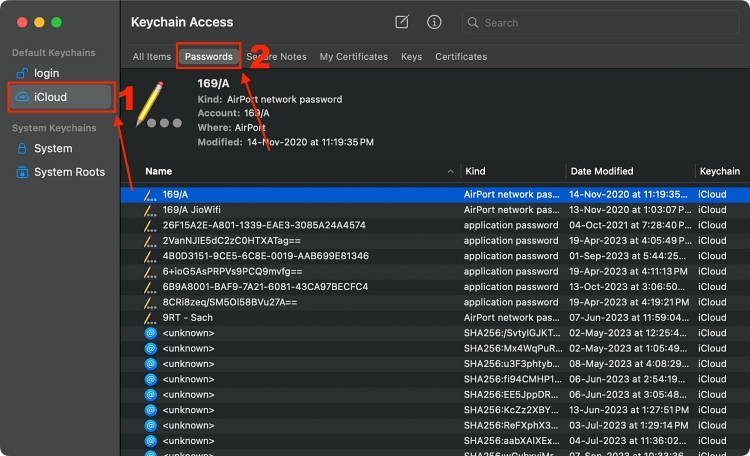Sort list by Name column header
This screenshot has height=456, width=750.
pyautogui.click(x=159, y=171)
